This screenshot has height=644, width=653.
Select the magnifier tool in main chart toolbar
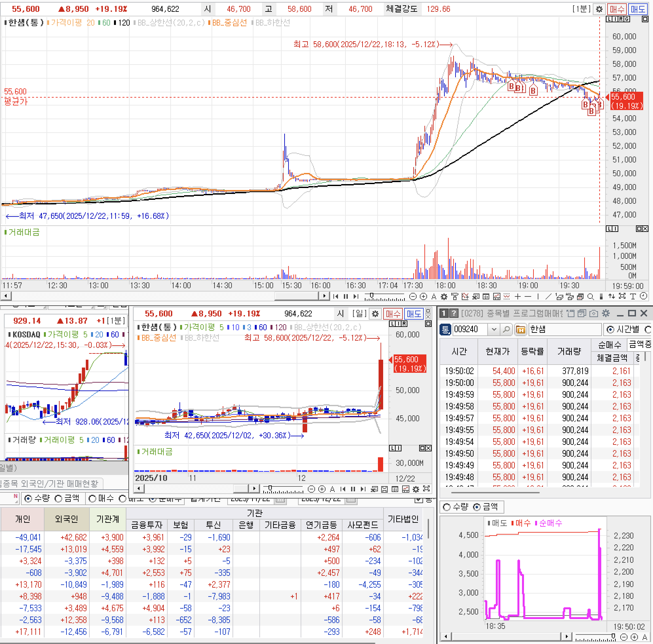click(x=590, y=296)
